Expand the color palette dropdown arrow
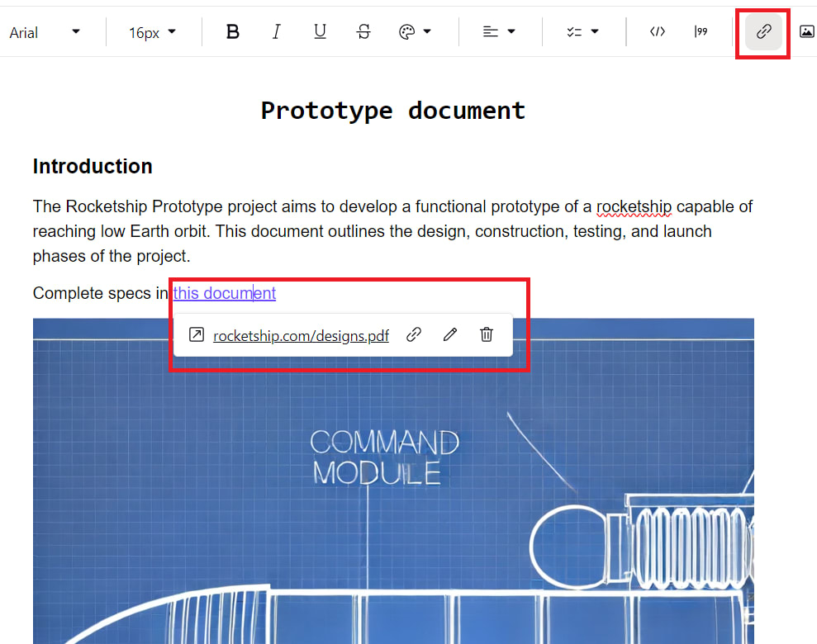The width and height of the screenshot is (817, 644). click(427, 31)
